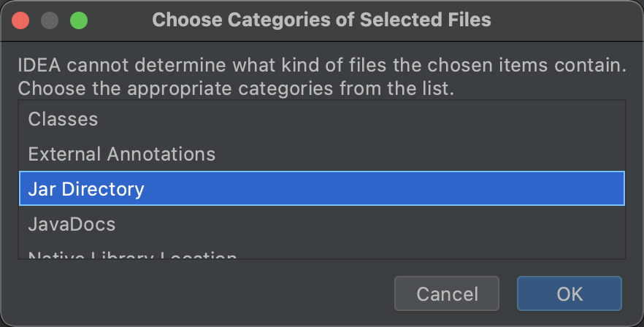Confirm the selection with OK
The image size is (644, 327).
point(569,294)
